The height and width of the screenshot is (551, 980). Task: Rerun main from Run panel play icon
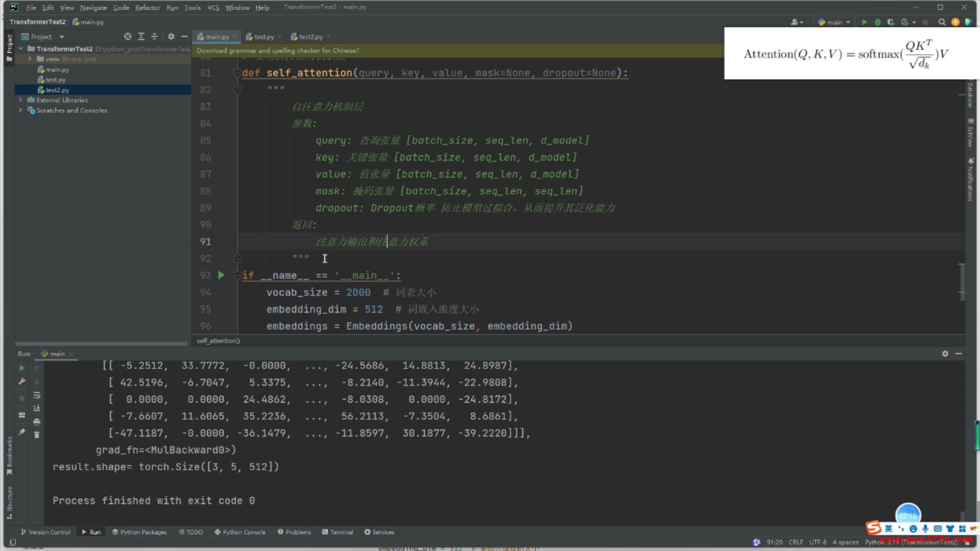(22, 368)
